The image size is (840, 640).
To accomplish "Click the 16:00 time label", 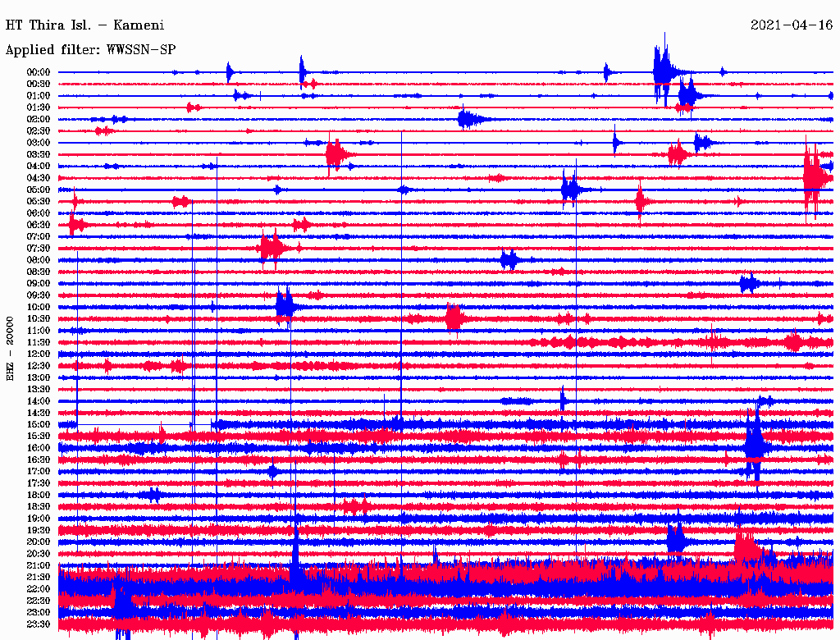I will (x=39, y=448).
